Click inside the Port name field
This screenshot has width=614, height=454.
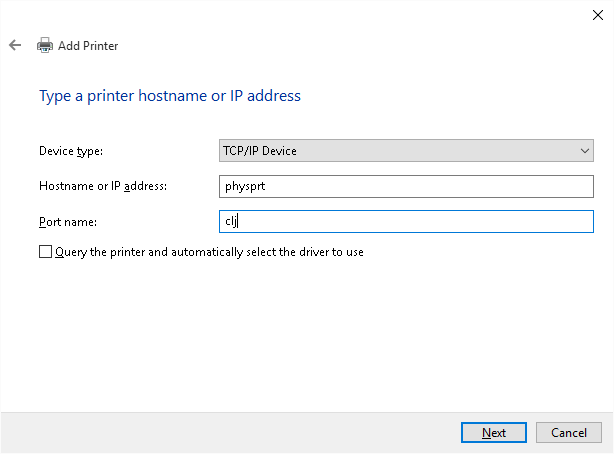[x=405, y=221]
